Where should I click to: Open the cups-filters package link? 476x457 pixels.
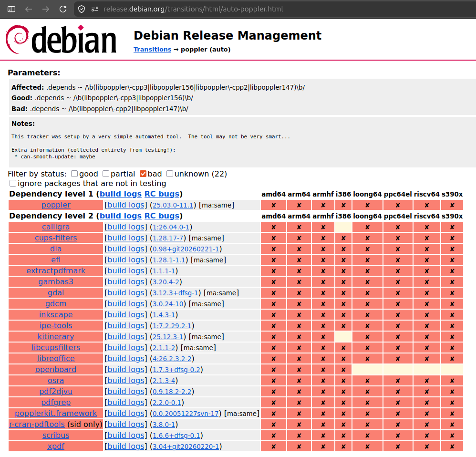56,238
